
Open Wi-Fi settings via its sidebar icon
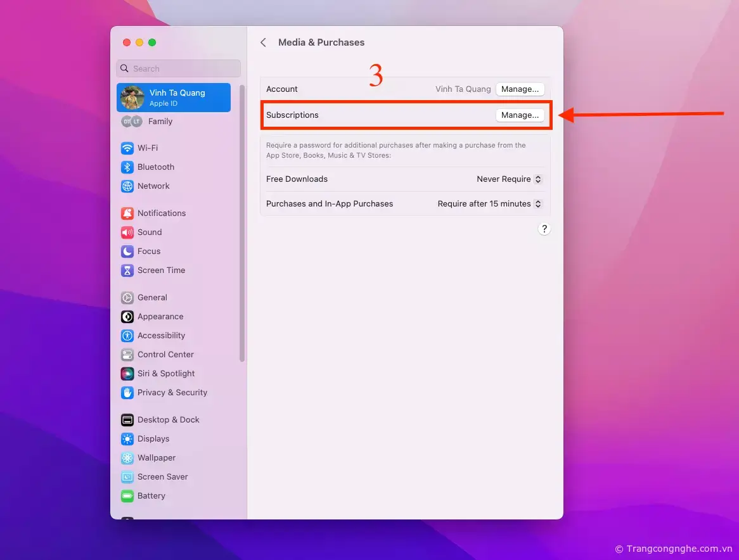[x=127, y=148]
